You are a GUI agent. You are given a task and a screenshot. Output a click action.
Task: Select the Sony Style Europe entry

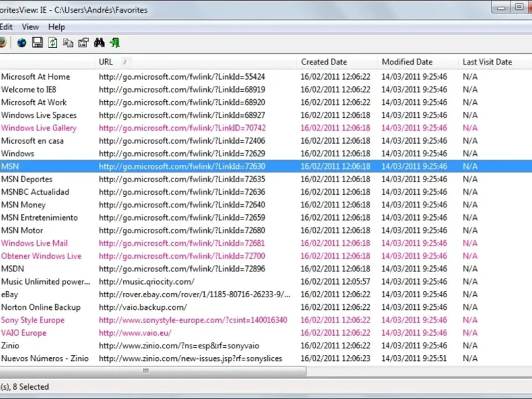[33, 320]
